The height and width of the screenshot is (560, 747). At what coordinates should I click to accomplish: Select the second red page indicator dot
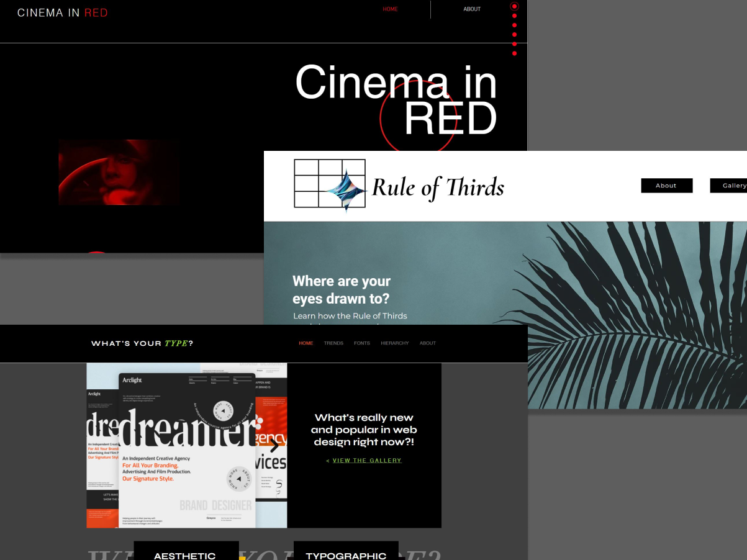514,16
